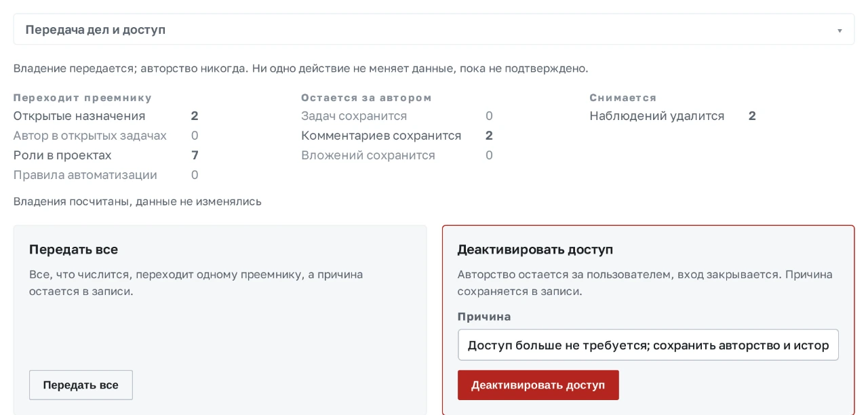The width and height of the screenshot is (868, 415).
Task: Select the Вложений сохранится label
Action: [x=368, y=155]
